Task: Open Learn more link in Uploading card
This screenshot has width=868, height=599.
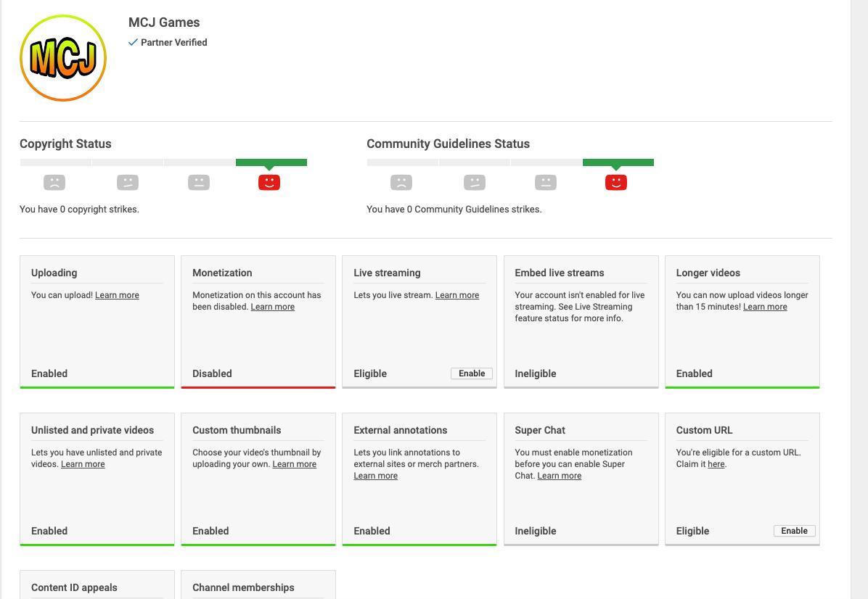Action: 117,295
